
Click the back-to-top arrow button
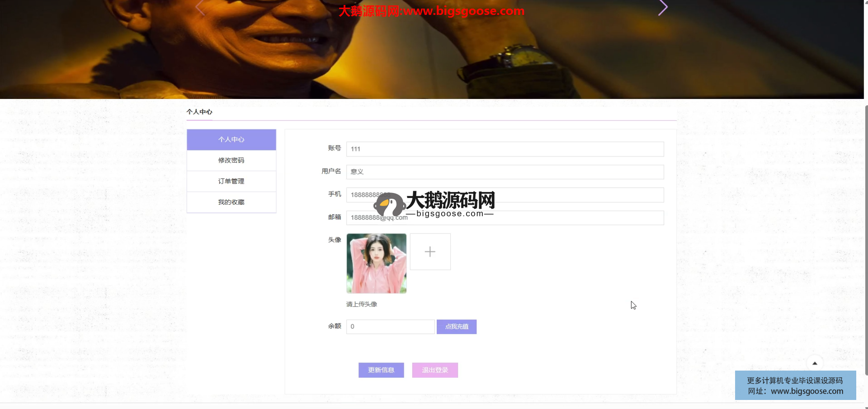tap(815, 363)
